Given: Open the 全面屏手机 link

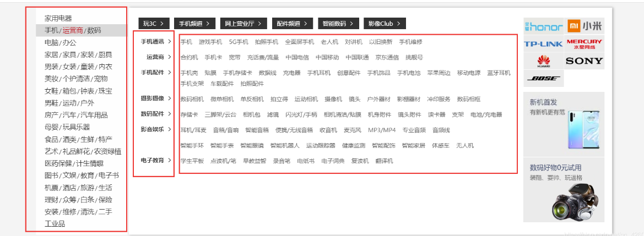Looking at the screenshot, I should [299, 42].
